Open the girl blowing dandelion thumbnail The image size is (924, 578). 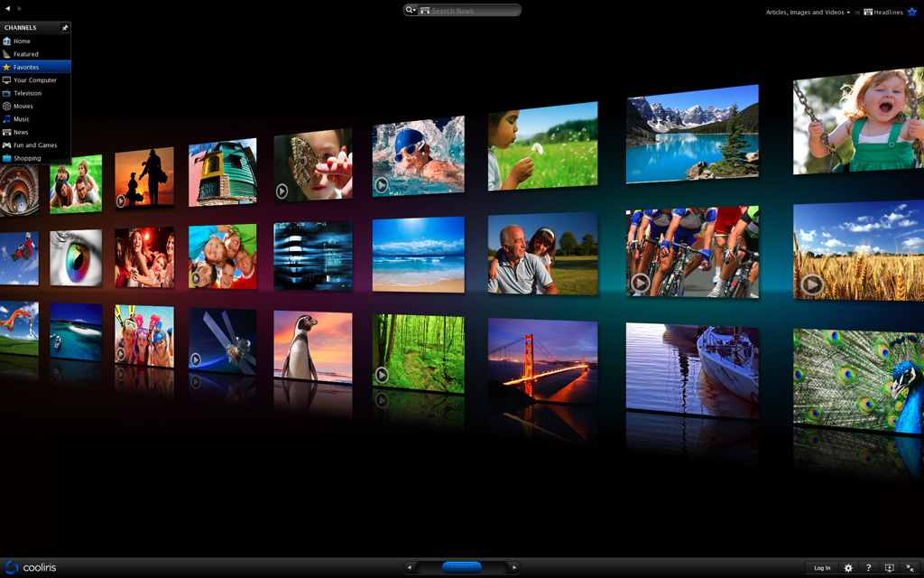[x=542, y=146]
